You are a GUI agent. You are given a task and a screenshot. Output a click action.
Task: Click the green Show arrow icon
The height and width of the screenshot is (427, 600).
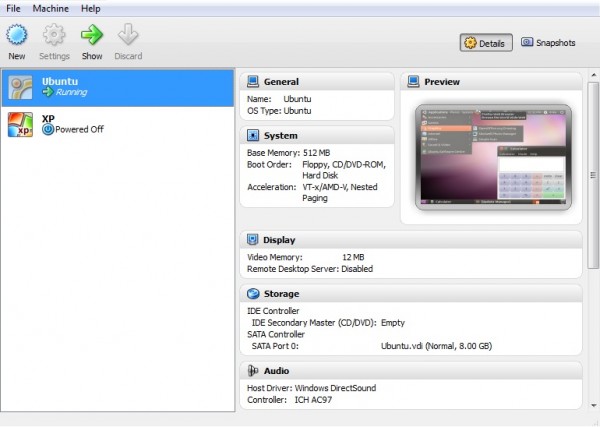coord(92,35)
